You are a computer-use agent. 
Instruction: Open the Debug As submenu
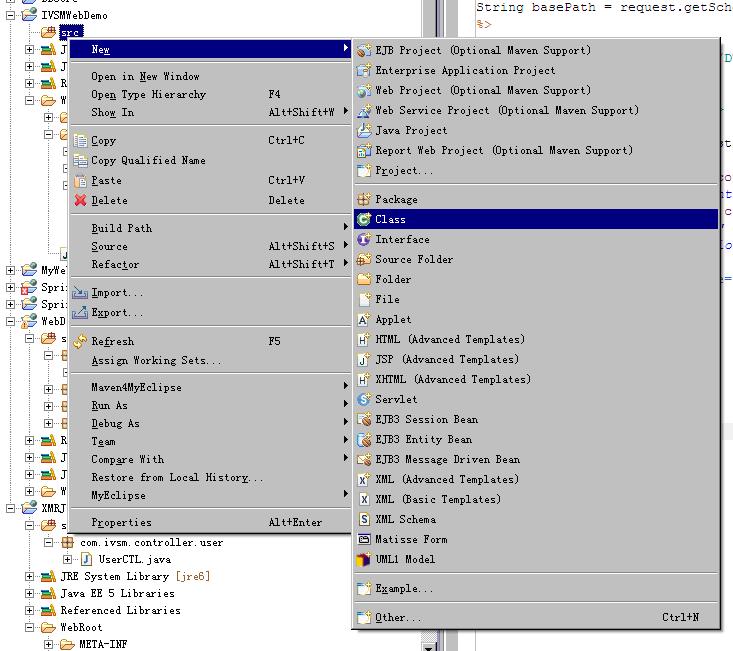coord(211,424)
